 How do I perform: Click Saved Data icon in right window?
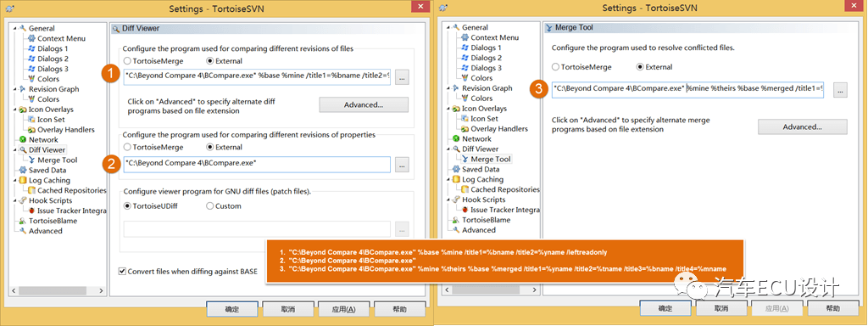tap(455, 169)
